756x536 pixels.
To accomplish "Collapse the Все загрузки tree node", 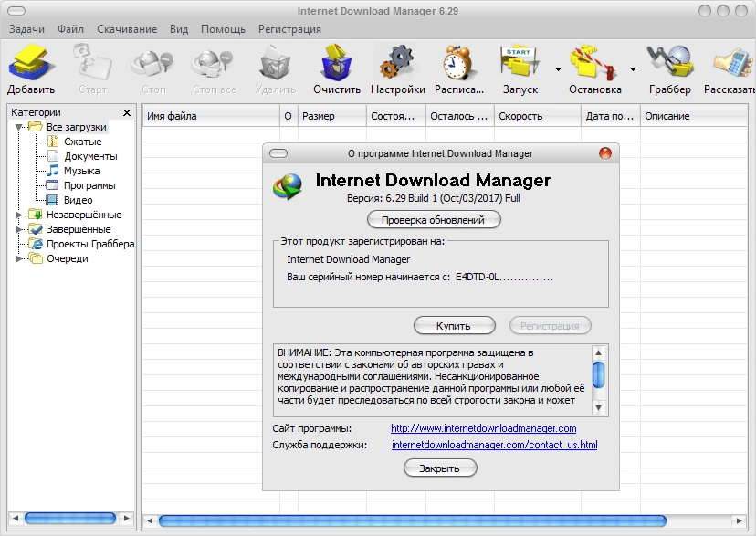I will click(19, 127).
